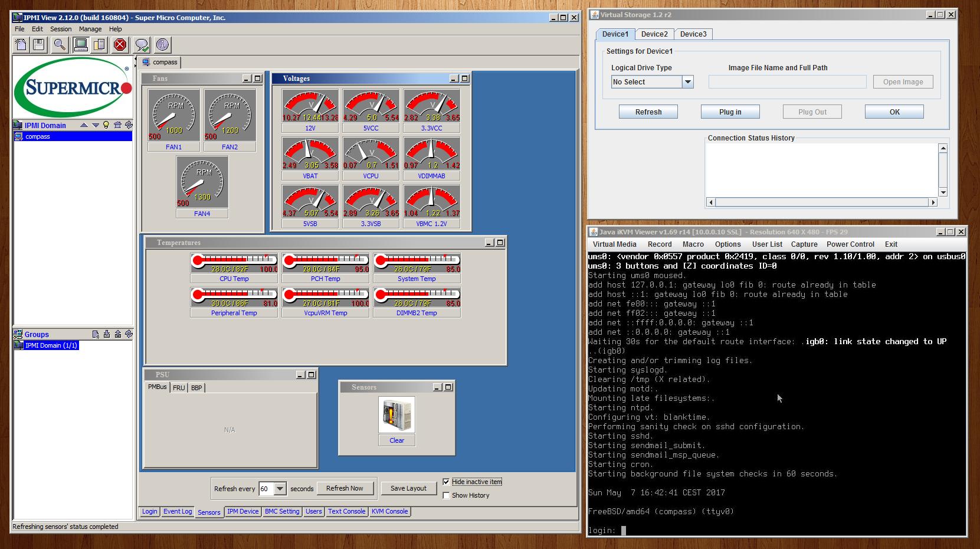Viewport: 980px width, 549px height.
Task: Click the magnifying glass search icon
Action: point(59,44)
